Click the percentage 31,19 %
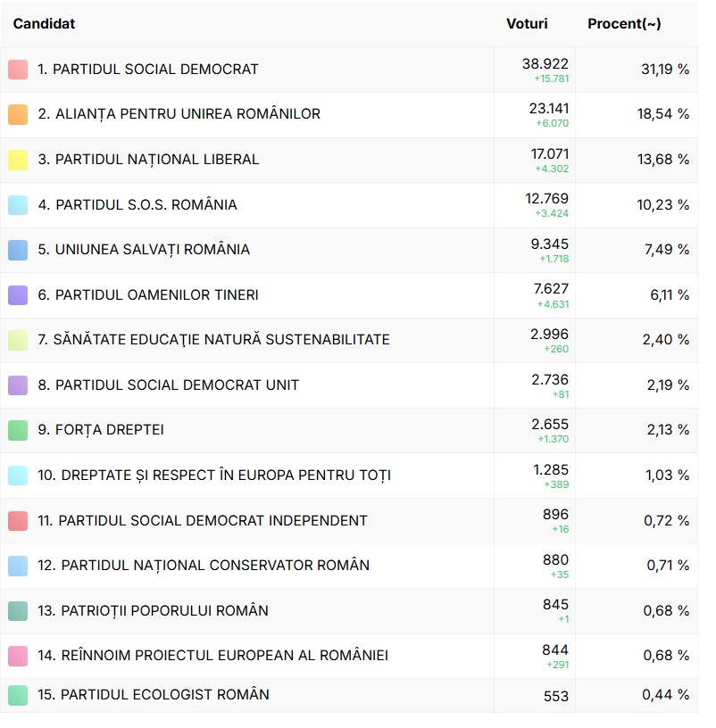The width and height of the screenshot is (716, 728). tap(665, 70)
